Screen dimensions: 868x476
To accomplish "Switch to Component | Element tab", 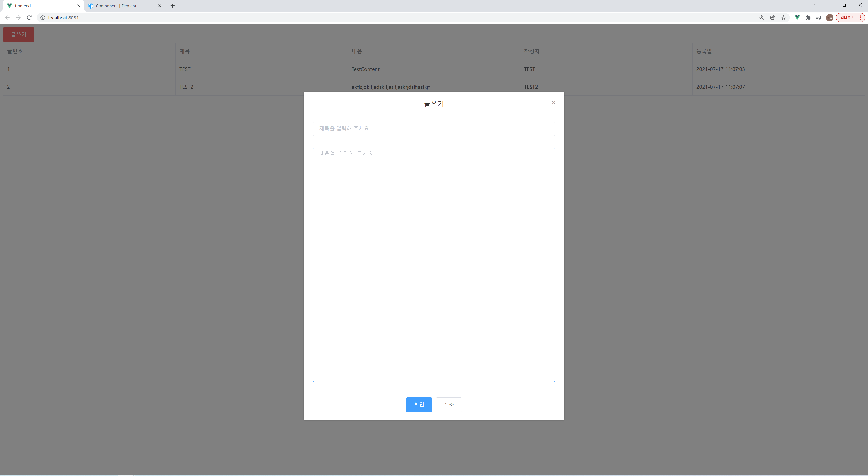I will pyautogui.click(x=116, y=6).
